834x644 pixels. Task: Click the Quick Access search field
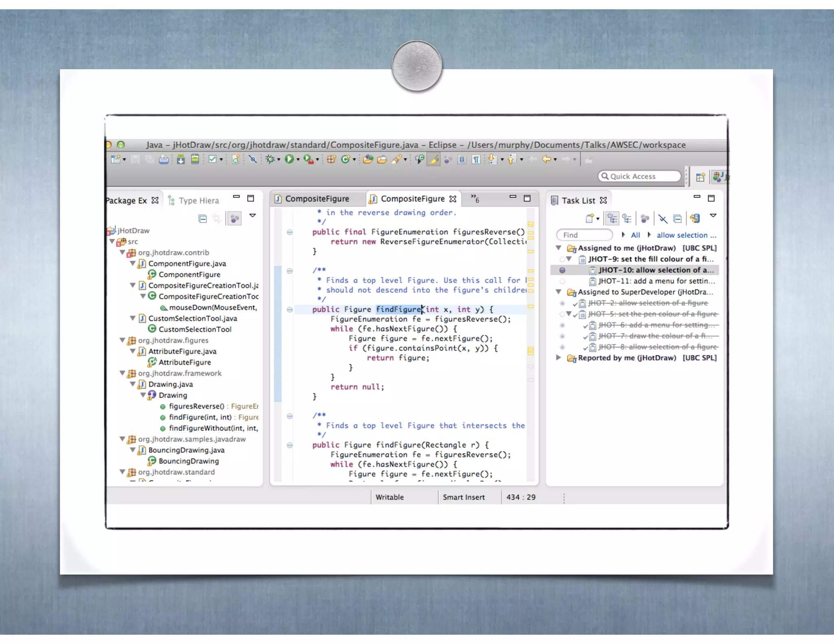pos(639,176)
